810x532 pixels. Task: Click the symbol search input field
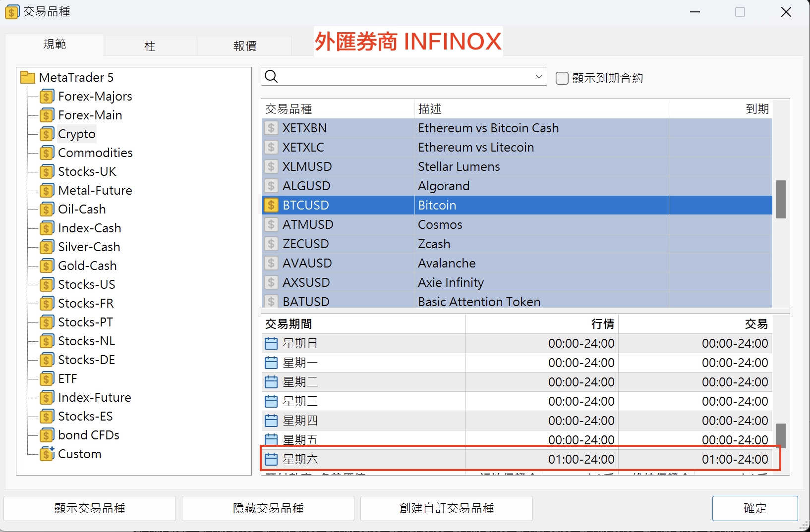(x=404, y=77)
